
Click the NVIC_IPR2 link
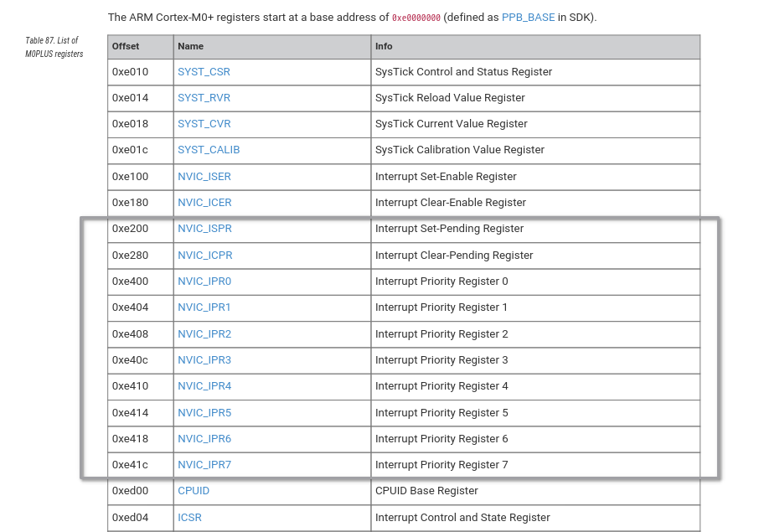[204, 334]
